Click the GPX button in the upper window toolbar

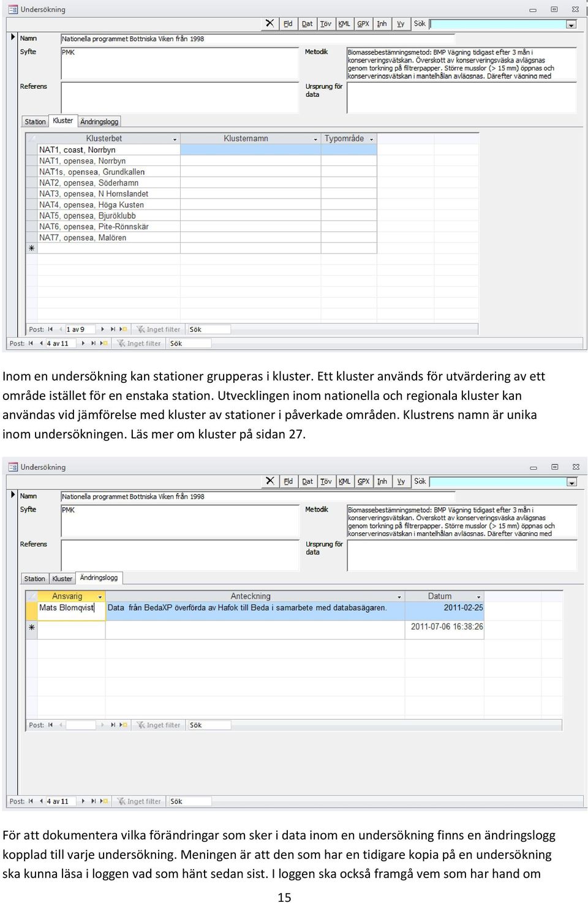click(363, 24)
